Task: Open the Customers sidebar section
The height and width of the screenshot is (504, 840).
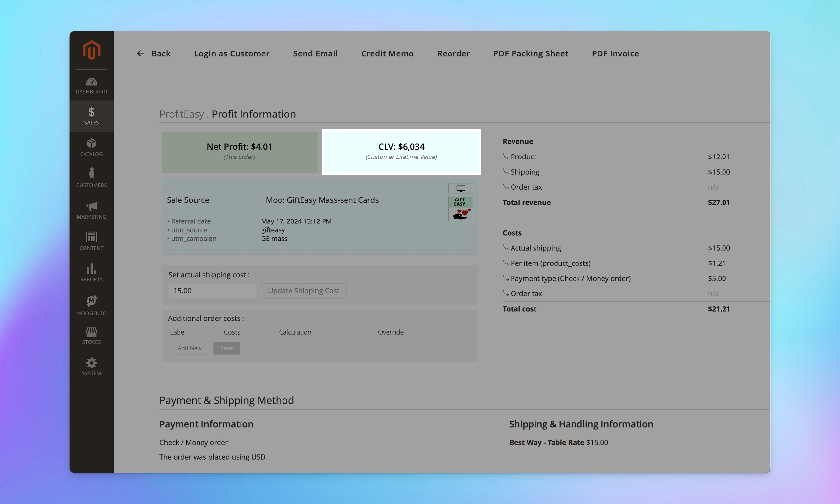Action: click(x=91, y=178)
